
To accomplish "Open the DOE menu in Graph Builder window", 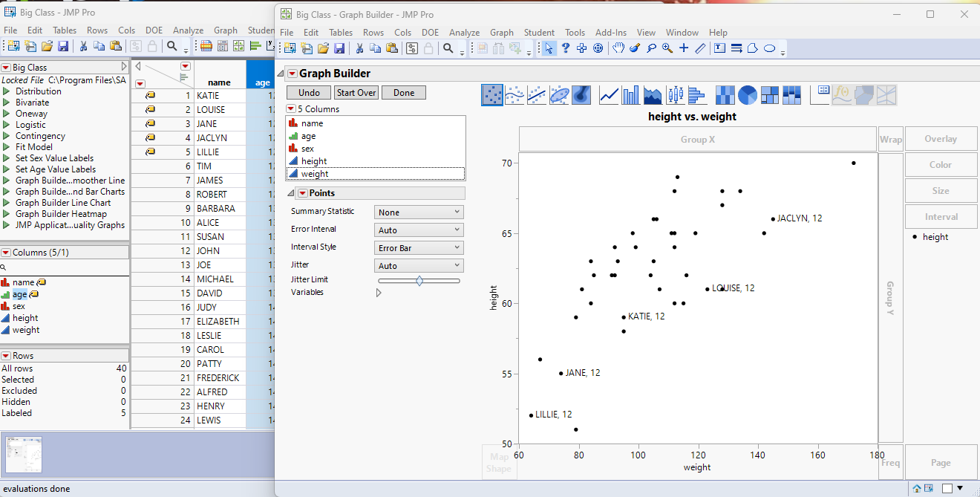I will [431, 32].
